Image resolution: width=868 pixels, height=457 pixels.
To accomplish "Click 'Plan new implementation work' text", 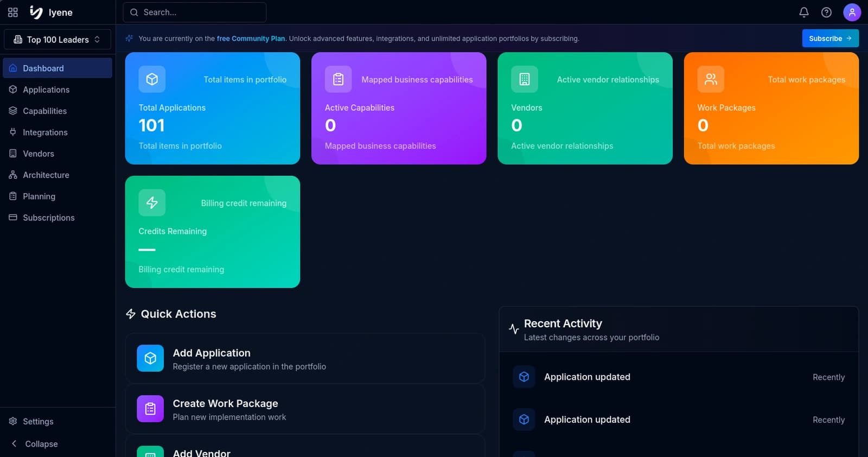I will 229,417.
